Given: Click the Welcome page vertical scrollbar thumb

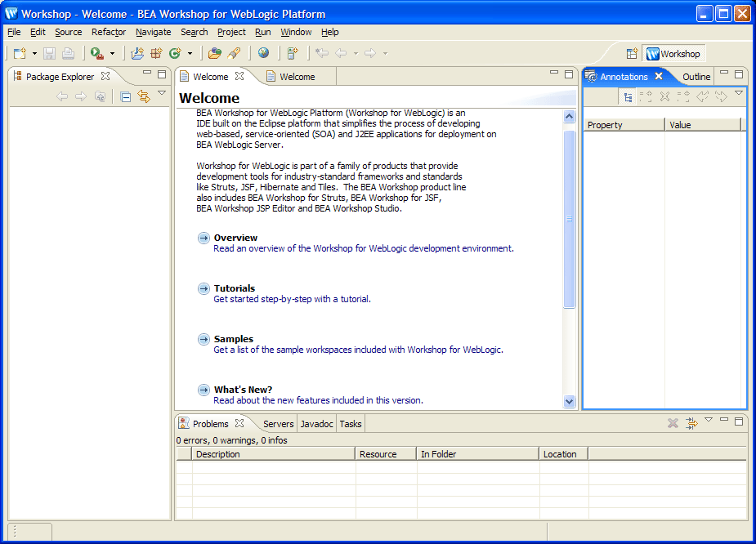Looking at the screenshot, I should click(570, 219).
